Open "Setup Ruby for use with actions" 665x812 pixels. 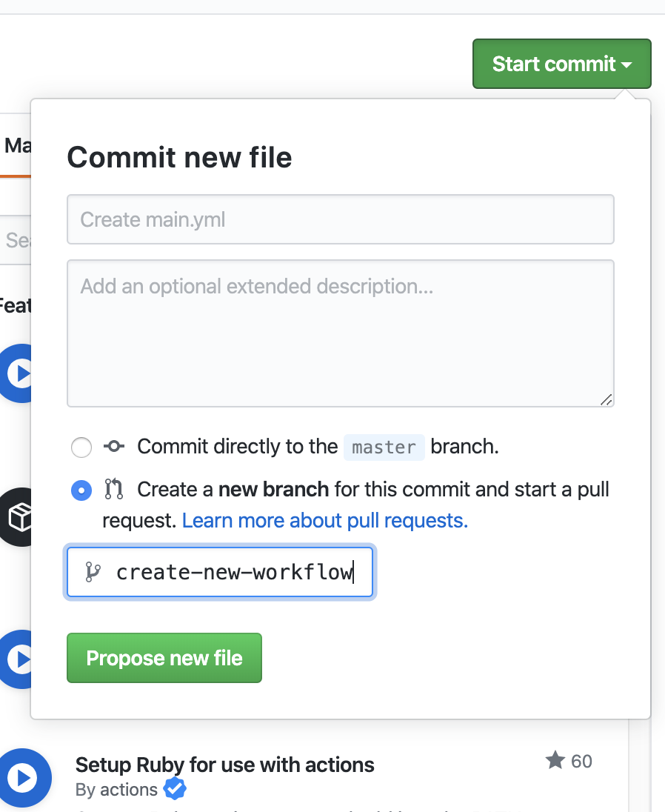point(224,765)
